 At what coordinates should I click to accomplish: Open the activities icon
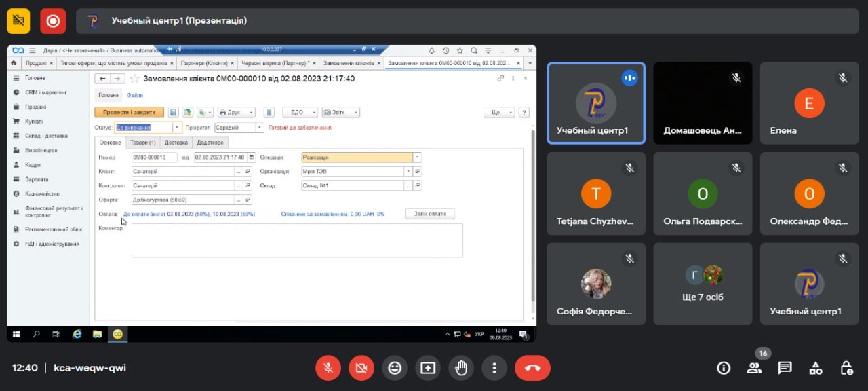click(816, 368)
